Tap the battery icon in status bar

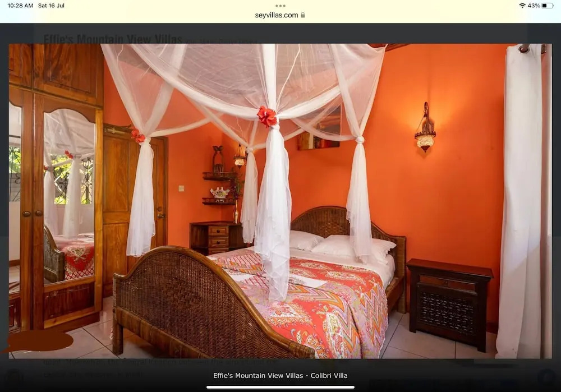tap(547, 6)
